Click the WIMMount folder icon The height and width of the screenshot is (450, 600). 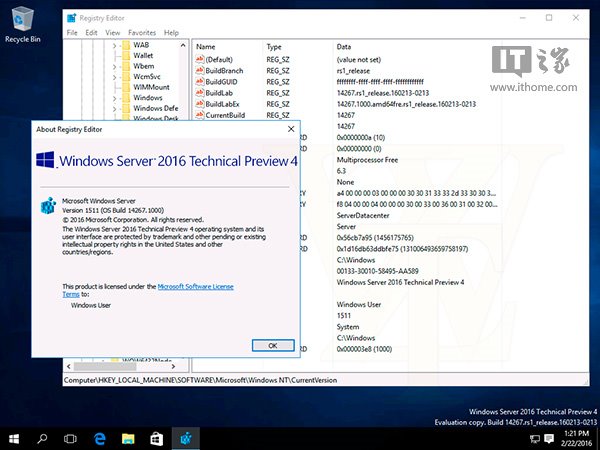tap(126, 87)
